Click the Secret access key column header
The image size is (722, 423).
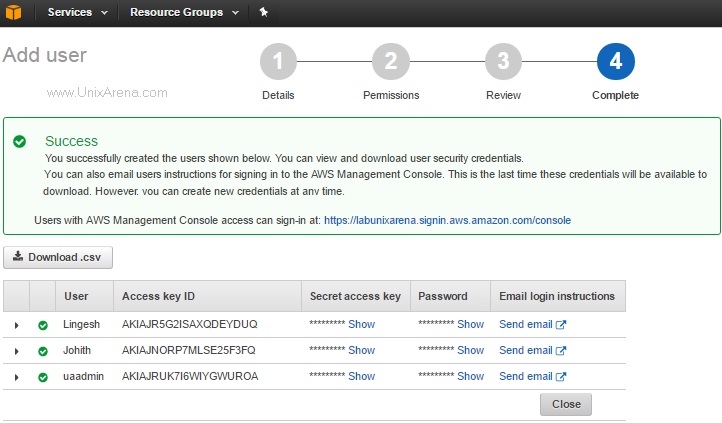point(355,296)
